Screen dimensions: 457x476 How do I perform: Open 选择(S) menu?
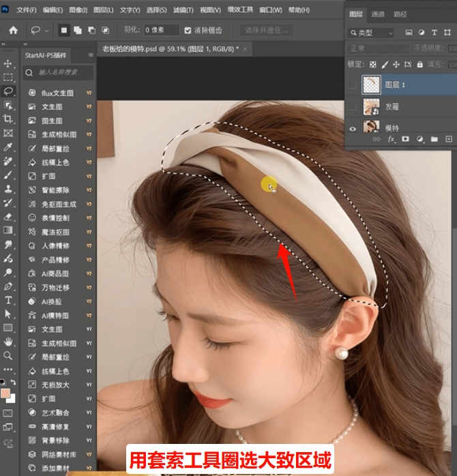156,10
